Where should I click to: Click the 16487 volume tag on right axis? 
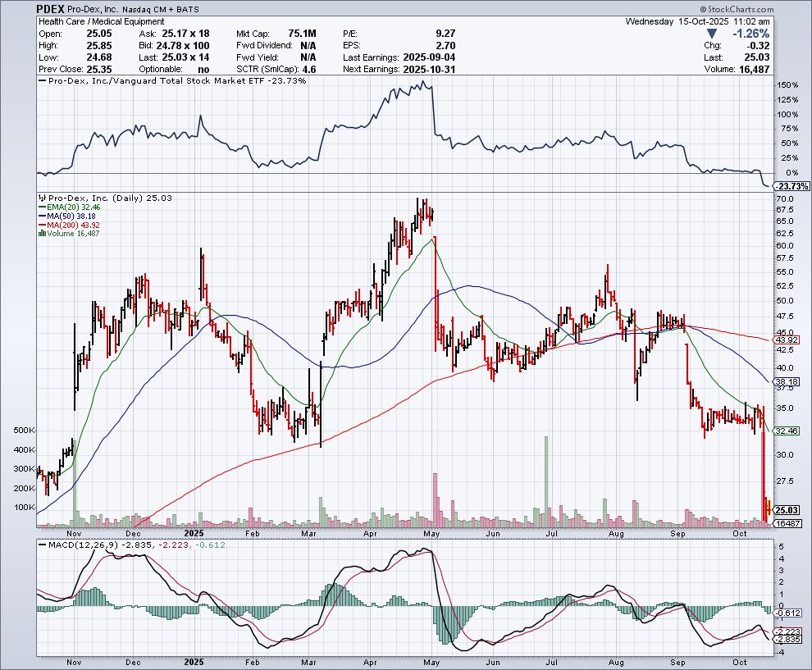coord(787,523)
